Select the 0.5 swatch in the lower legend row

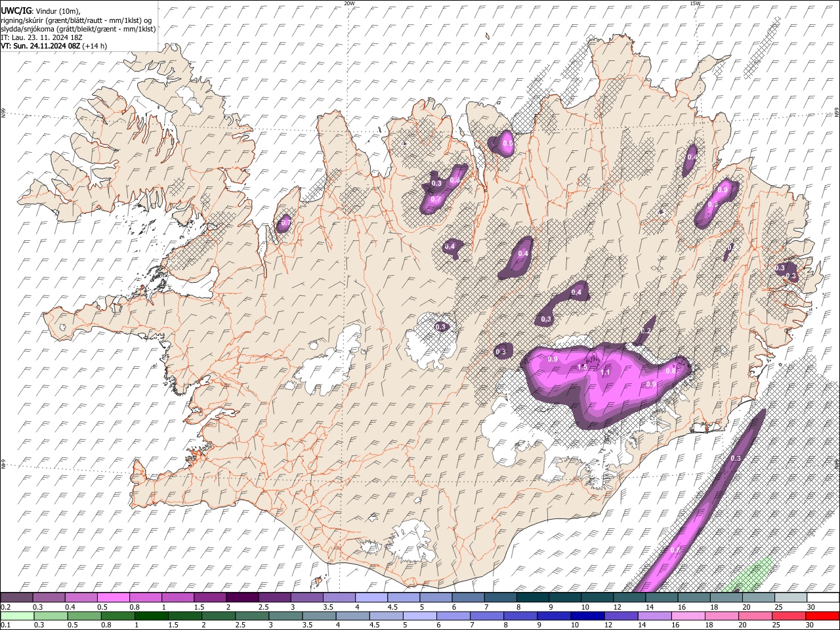[x=84, y=616]
